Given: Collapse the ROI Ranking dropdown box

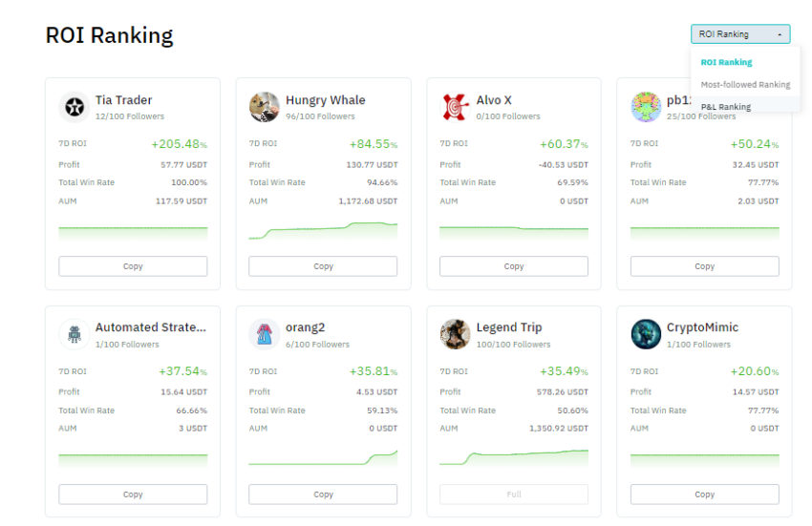Looking at the screenshot, I should coord(740,34).
